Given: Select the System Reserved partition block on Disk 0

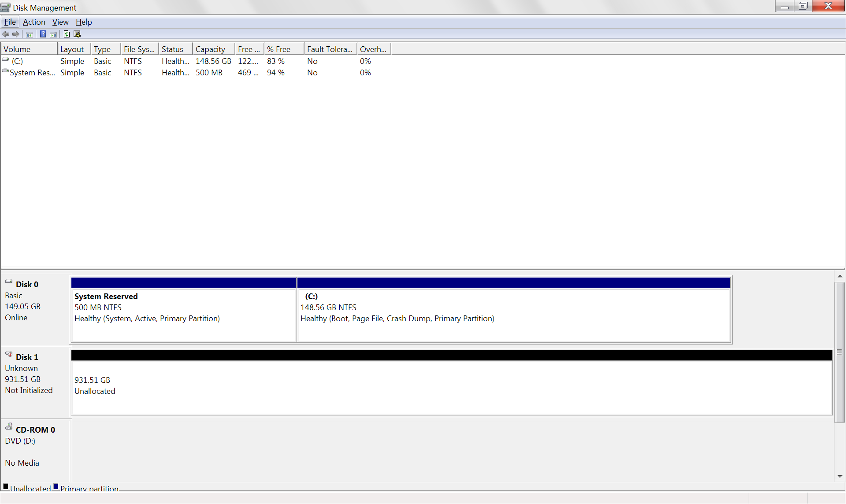Looking at the screenshot, I should (184, 310).
